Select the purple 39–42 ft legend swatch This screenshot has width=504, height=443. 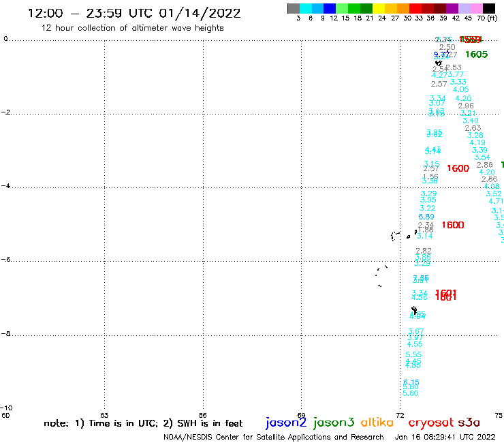tap(452, 8)
